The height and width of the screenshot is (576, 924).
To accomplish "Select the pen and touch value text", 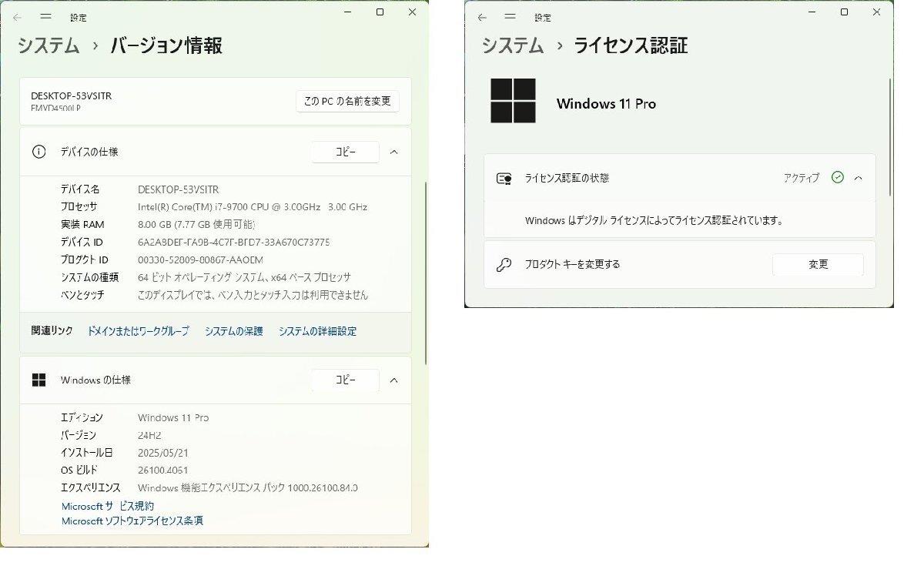I will [x=253, y=295].
